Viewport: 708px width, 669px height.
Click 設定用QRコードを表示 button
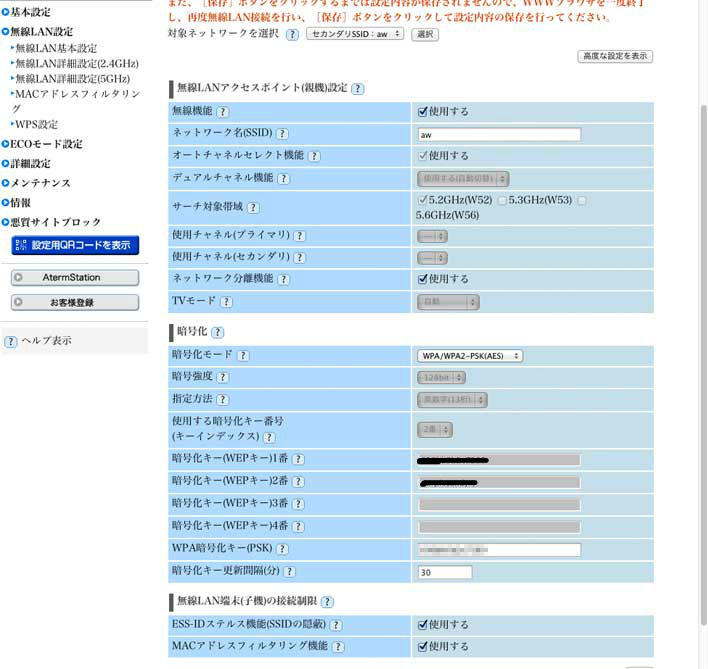(x=75, y=245)
